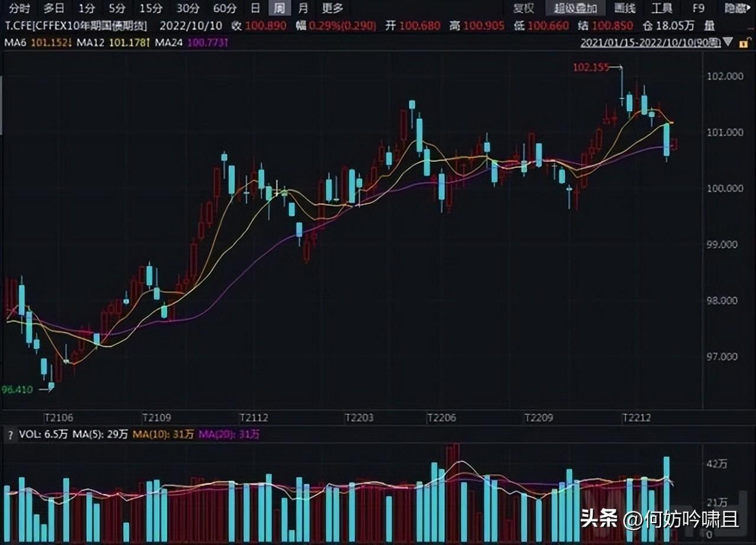Select the 周 weekly period tab
The height and width of the screenshot is (545, 756).
[279, 8]
